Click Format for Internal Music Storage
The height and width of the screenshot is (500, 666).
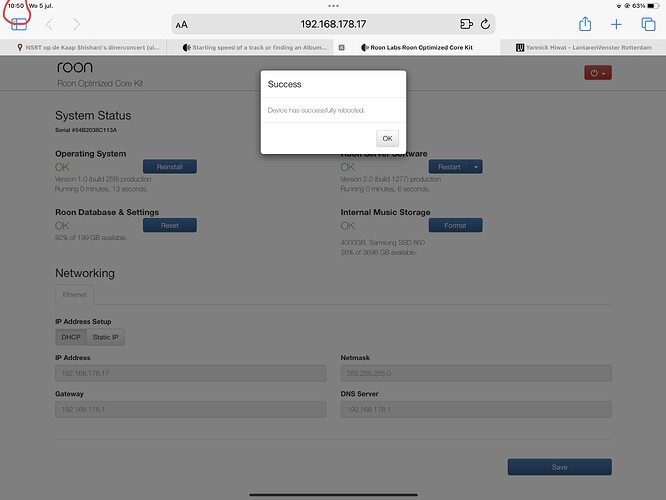click(x=455, y=226)
